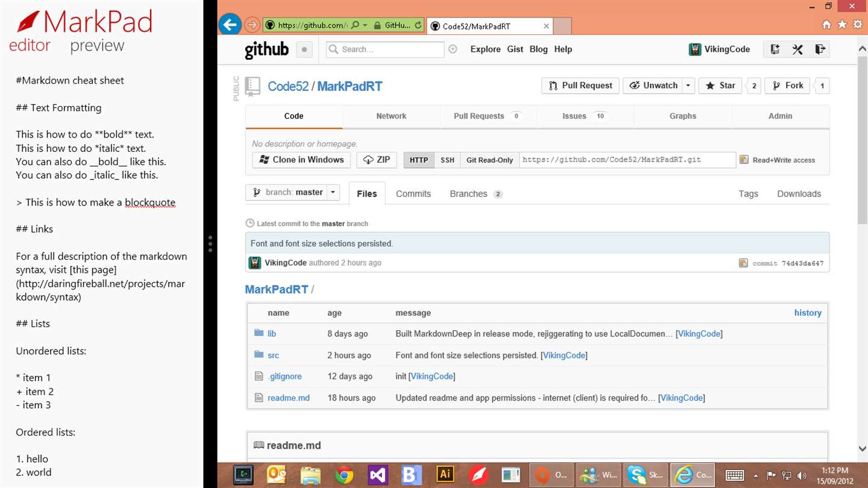
Task: Fork the repository
Action: coord(788,86)
